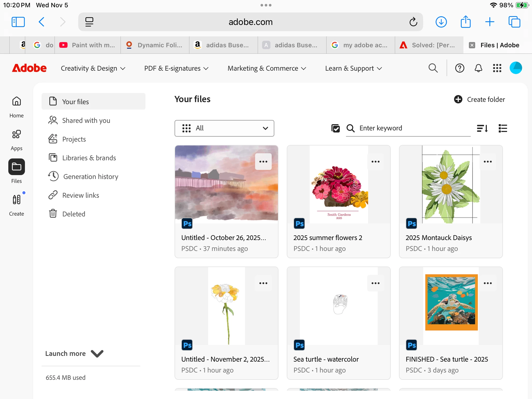The image size is (532, 399).
Task: Open the Deleted files link
Action: [x=74, y=214]
